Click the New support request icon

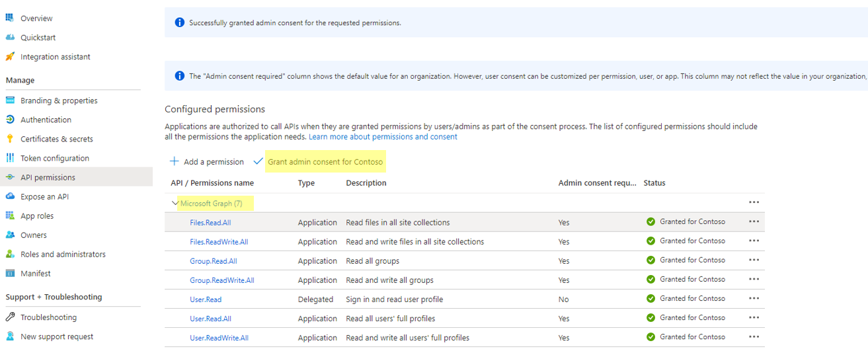pos(10,336)
